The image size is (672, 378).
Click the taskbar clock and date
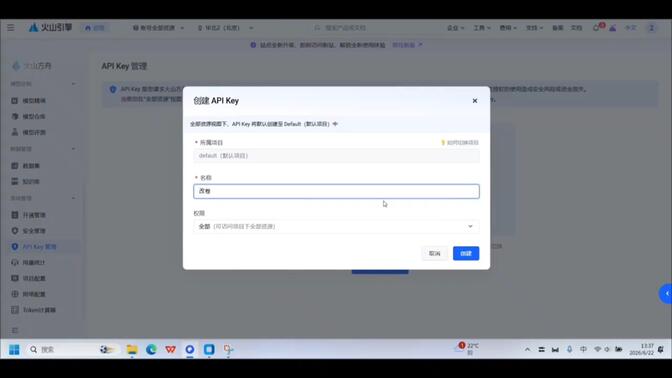[x=642, y=349]
